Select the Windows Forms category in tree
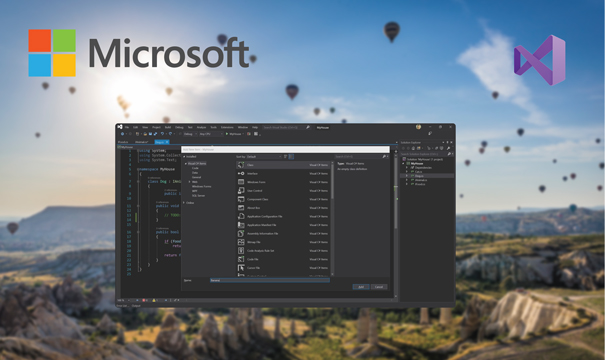605x360 pixels. (x=201, y=186)
